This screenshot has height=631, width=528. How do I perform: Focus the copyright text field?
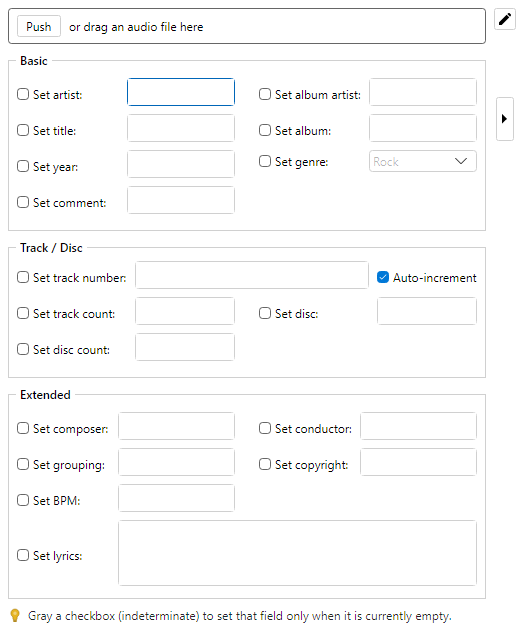[x=419, y=462]
